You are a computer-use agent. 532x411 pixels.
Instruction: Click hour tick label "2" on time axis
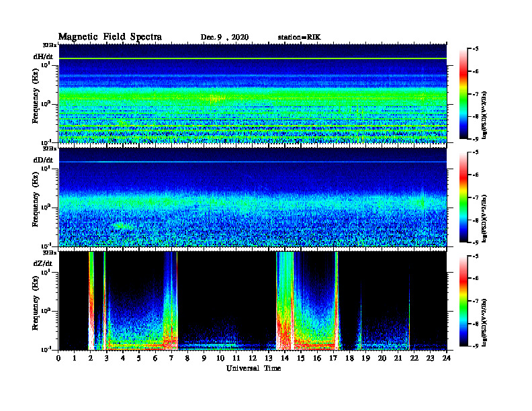coord(91,359)
